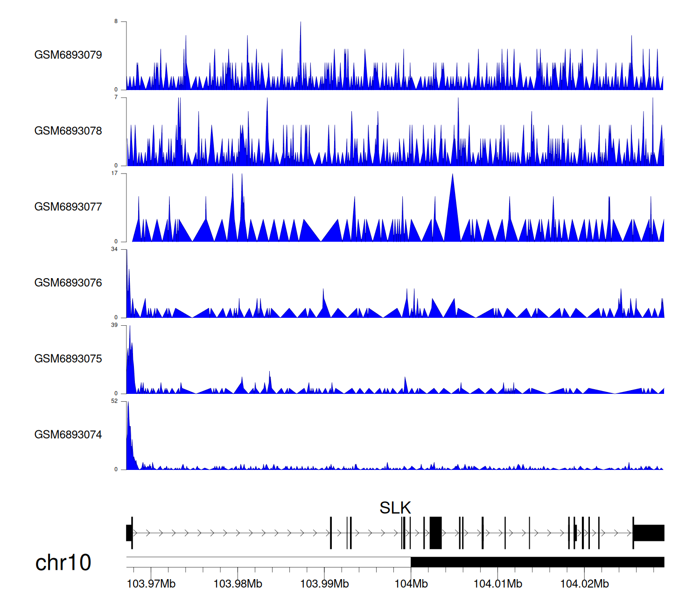
Task: Click the GSM6893077 track name
Action: click(68, 207)
